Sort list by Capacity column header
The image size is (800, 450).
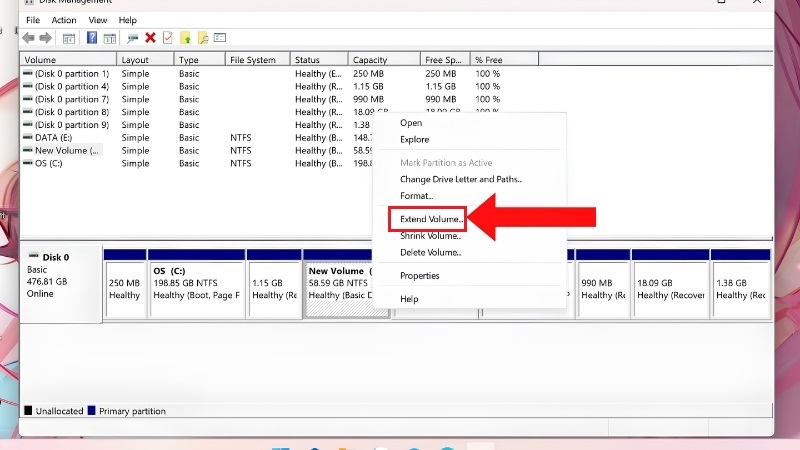pyautogui.click(x=384, y=60)
